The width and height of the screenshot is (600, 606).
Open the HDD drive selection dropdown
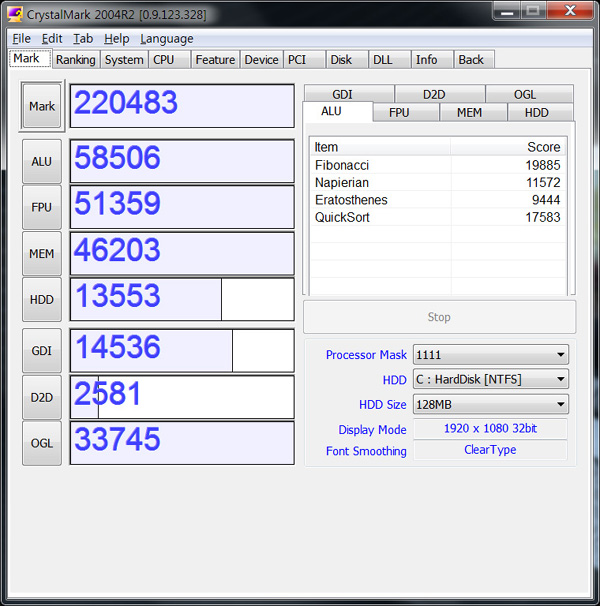tap(491, 379)
